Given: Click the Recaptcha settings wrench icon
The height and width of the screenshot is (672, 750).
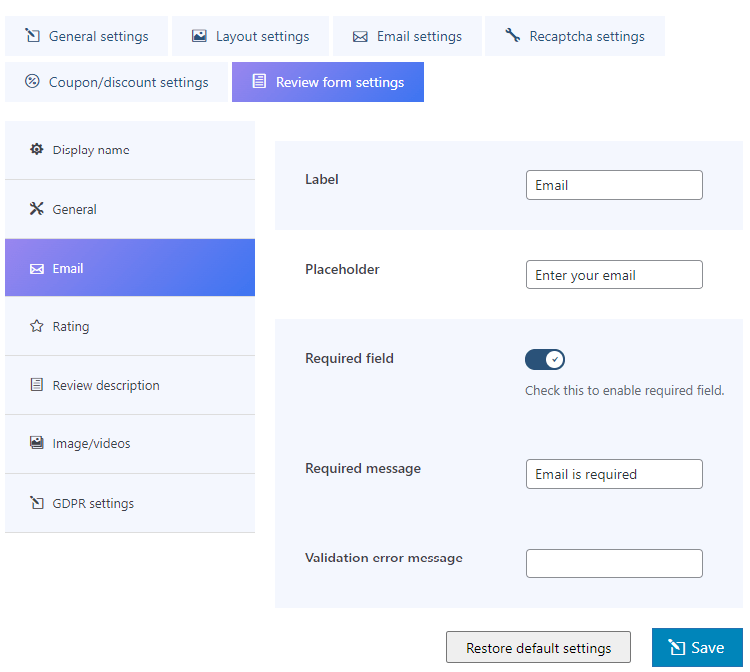Looking at the screenshot, I should (513, 35).
